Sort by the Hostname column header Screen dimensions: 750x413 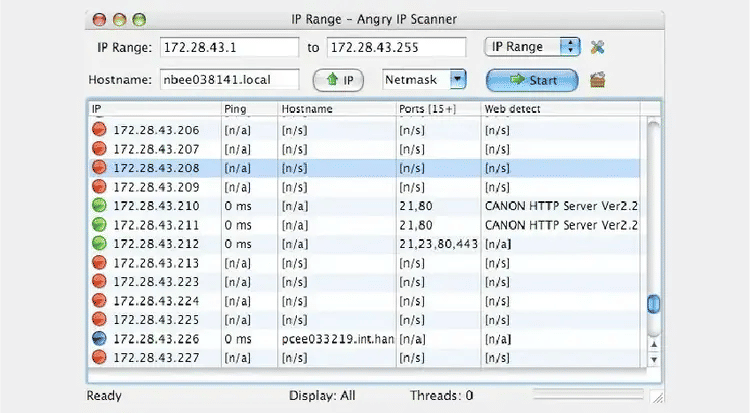coord(336,108)
